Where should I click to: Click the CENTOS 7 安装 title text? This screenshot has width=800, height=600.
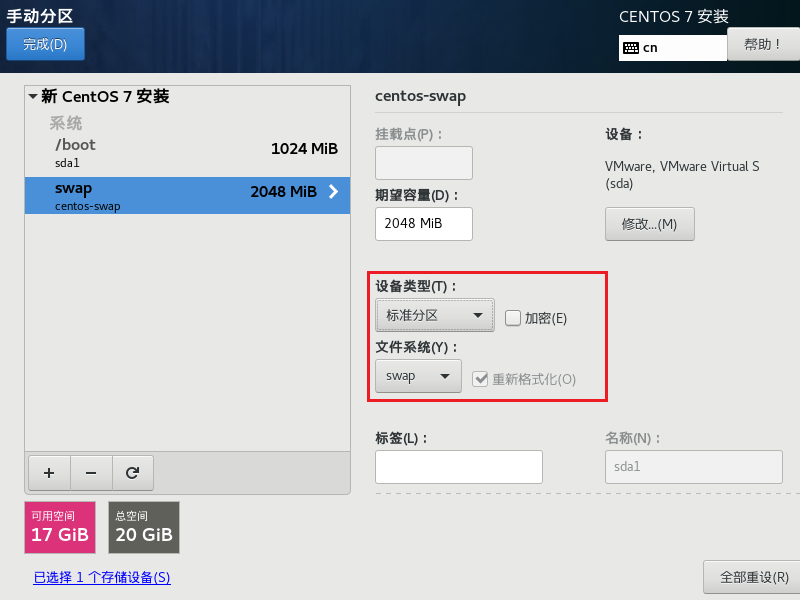673,17
